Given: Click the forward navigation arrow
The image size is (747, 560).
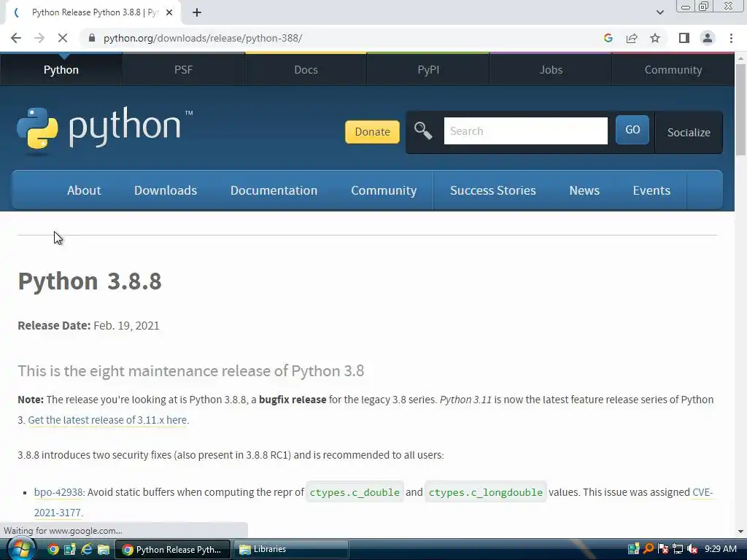Looking at the screenshot, I should 39,38.
